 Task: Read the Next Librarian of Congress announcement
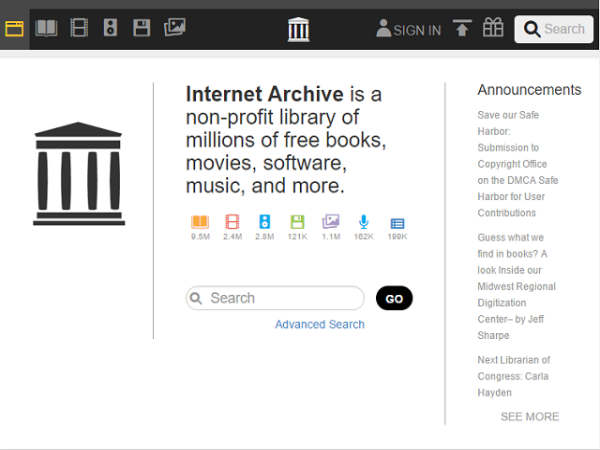point(514,376)
